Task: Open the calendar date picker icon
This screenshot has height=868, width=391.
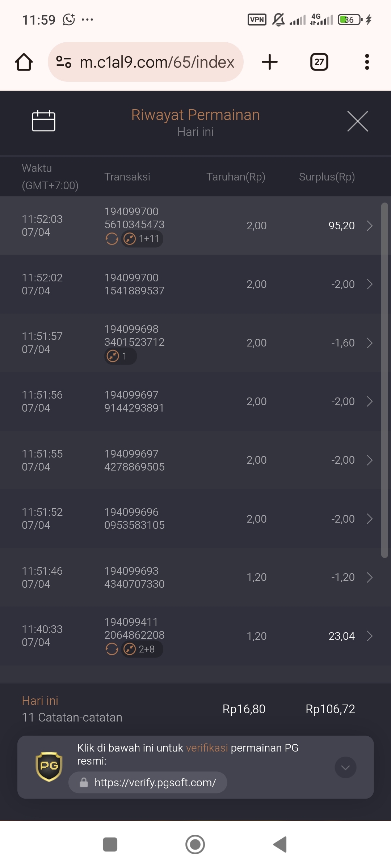Action: (43, 121)
